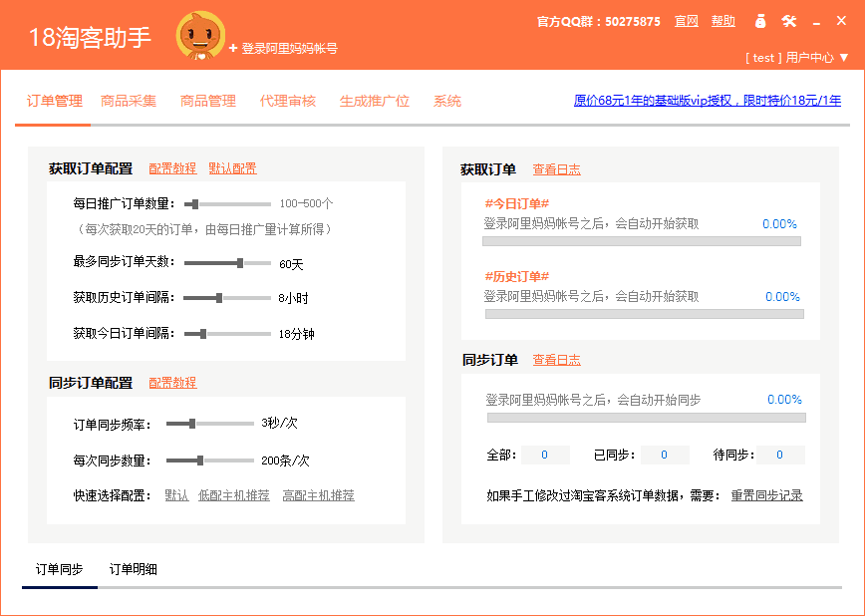
Task: Switch to the 商品采集 tab
Action: click(x=129, y=101)
